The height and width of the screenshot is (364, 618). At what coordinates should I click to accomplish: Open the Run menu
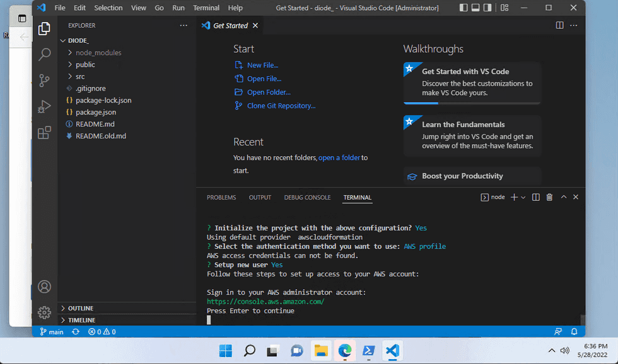coord(178,8)
